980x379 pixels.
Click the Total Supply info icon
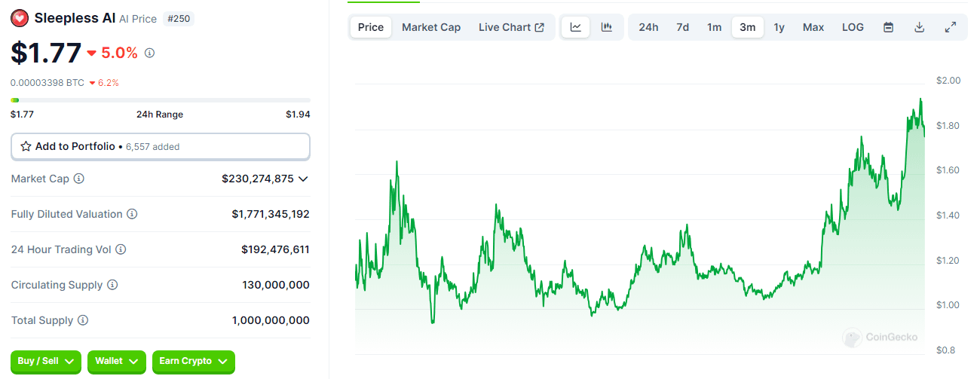[83, 320]
